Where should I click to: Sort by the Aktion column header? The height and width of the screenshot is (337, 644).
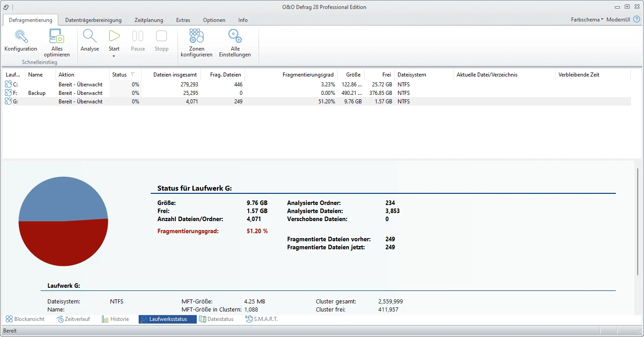[83, 75]
